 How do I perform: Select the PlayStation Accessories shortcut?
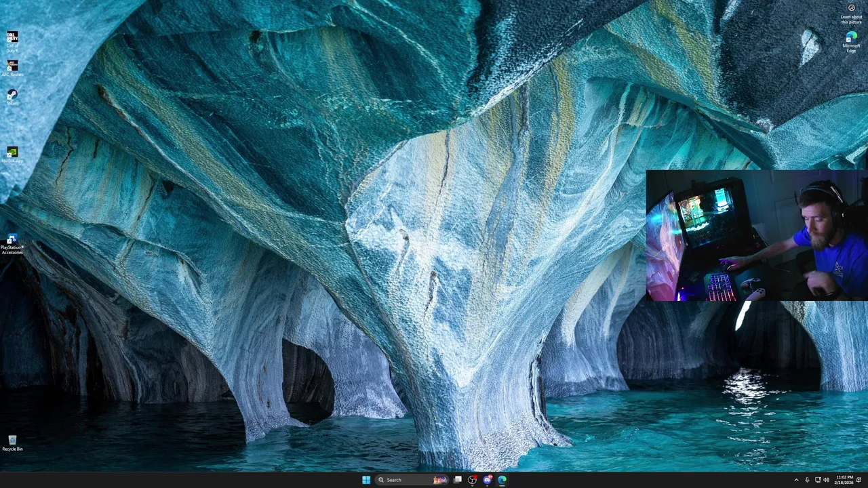pyautogui.click(x=12, y=244)
